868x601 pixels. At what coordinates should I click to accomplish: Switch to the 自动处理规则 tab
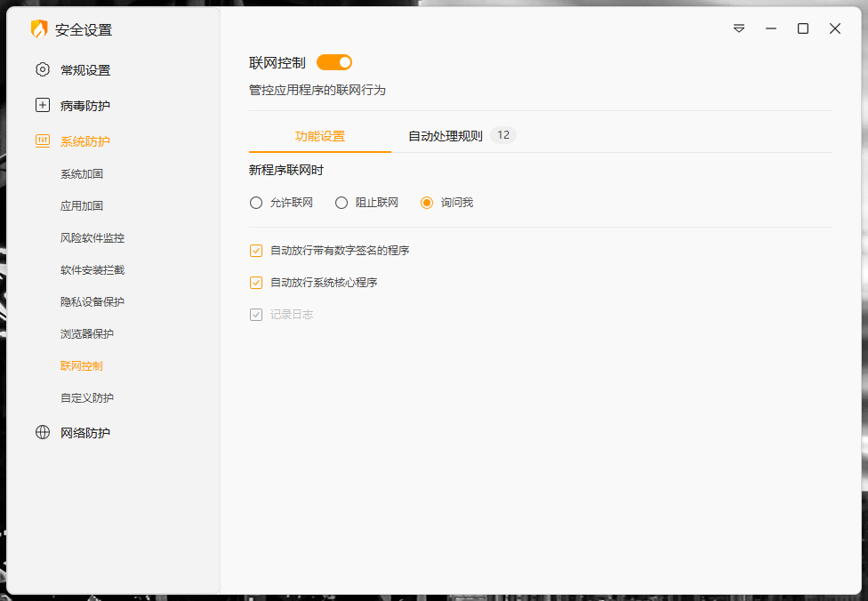446,136
